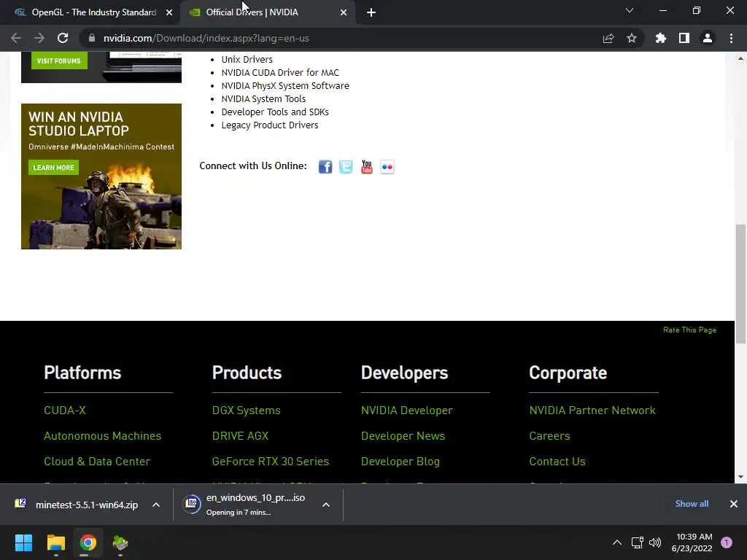The height and width of the screenshot is (560, 747).
Task: Bookmark this page with the star icon
Action: pyautogui.click(x=632, y=38)
